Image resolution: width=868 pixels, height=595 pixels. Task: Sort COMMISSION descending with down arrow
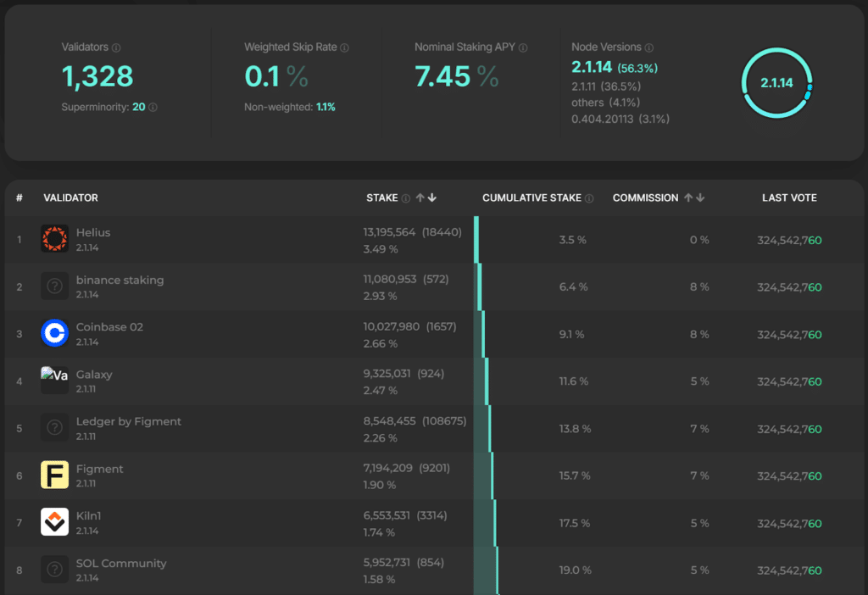(700, 197)
